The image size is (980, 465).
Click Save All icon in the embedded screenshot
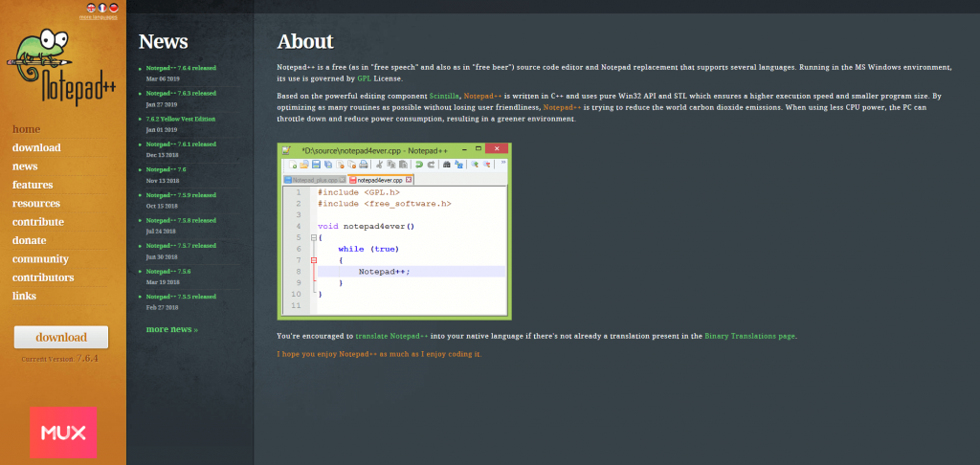(x=328, y=165)
